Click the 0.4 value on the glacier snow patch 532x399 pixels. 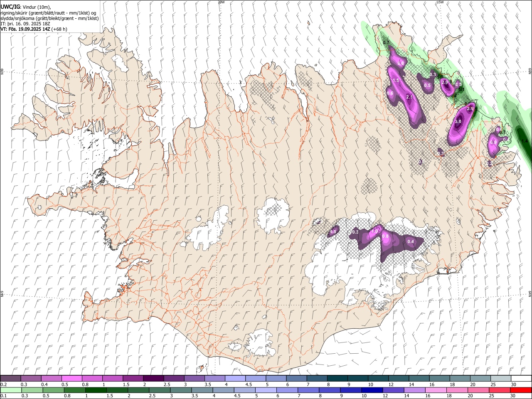point(411,241)
